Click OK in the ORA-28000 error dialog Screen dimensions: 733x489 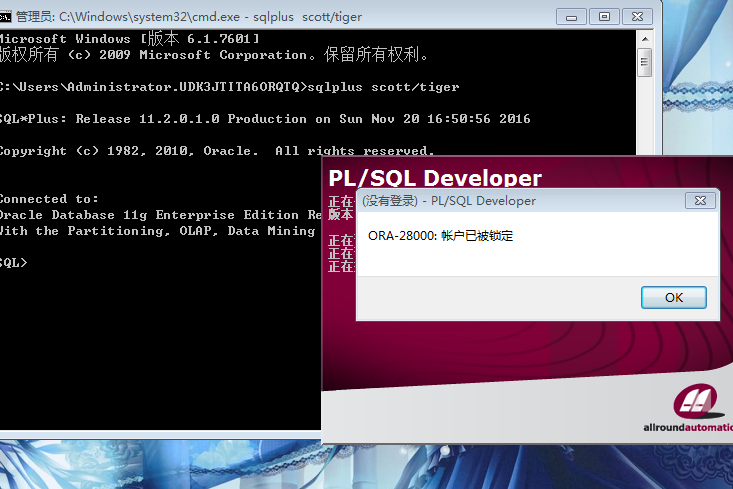tap(674, 297)
